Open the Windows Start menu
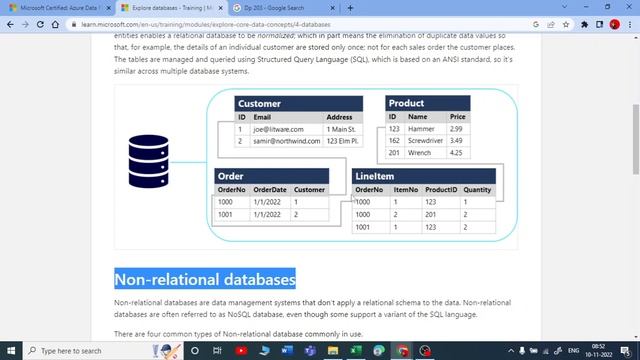The width and height of the screenshot is (640, 360). 11,351
